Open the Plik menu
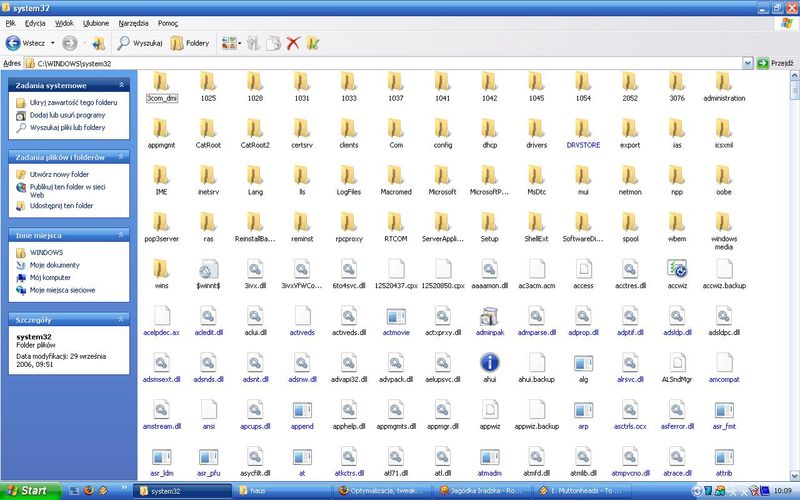This screenshot has width=800, height=500. (x=11, y=23)
